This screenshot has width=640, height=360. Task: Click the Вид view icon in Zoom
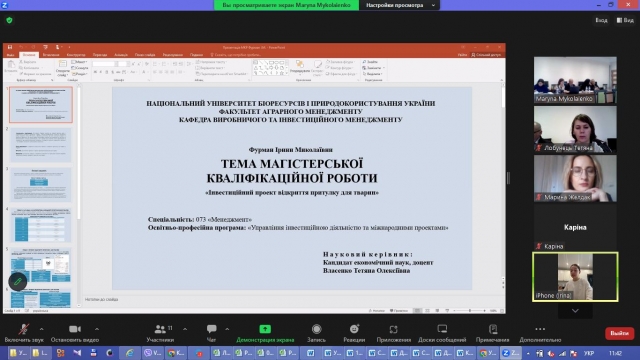(x=625, y=20)
